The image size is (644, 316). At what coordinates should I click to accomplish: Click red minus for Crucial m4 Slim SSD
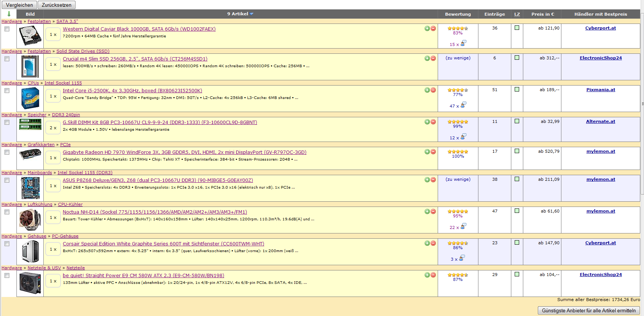click(433, 58)
